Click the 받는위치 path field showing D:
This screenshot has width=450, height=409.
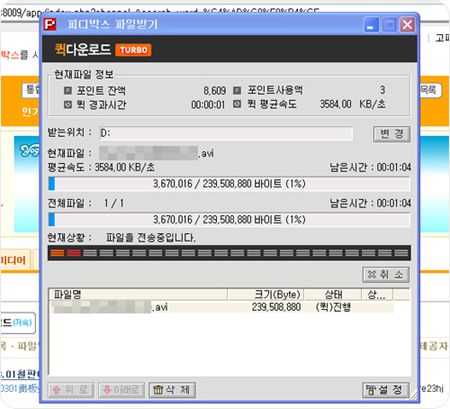(x=226, y=134)
